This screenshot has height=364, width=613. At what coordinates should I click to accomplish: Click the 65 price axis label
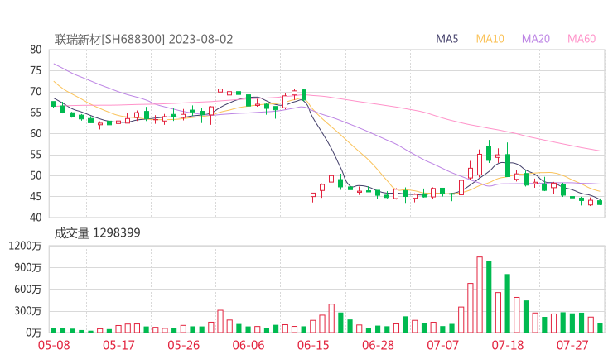36,113
